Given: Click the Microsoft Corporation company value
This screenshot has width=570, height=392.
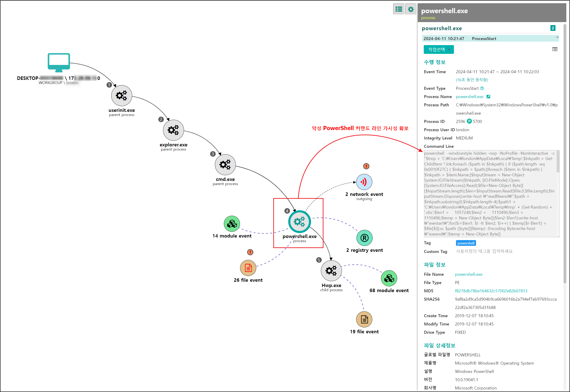Looking at the screenshot, I should [475, 388].
